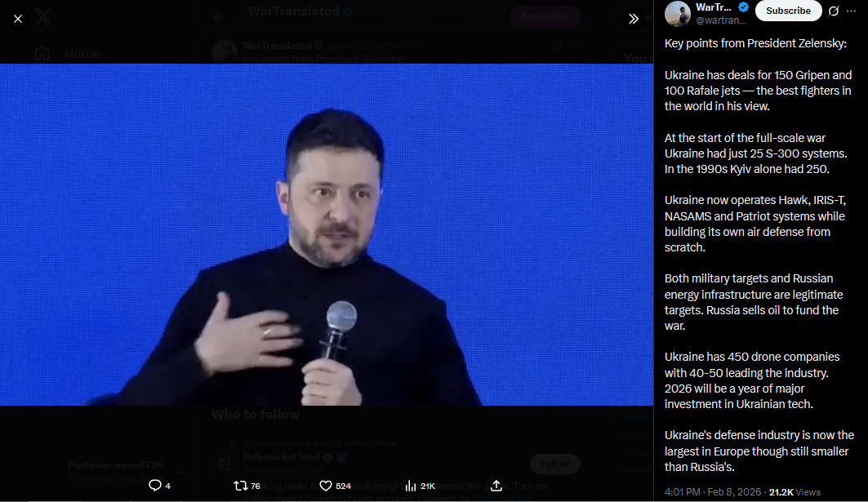This screenshot has width=868, height=502.
Task: Click the 4:01 PM · Feb 8, 2026 timestamp
Action: 714,492
